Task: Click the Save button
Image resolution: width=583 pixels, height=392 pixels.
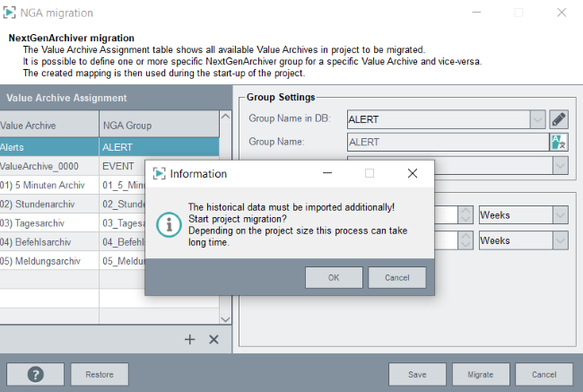Action: pos(417,374)
